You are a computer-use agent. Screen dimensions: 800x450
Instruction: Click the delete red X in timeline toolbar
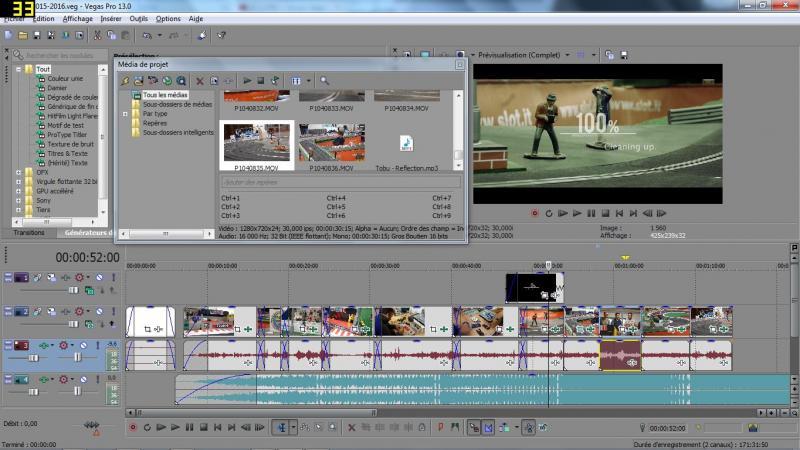(351, 428)
